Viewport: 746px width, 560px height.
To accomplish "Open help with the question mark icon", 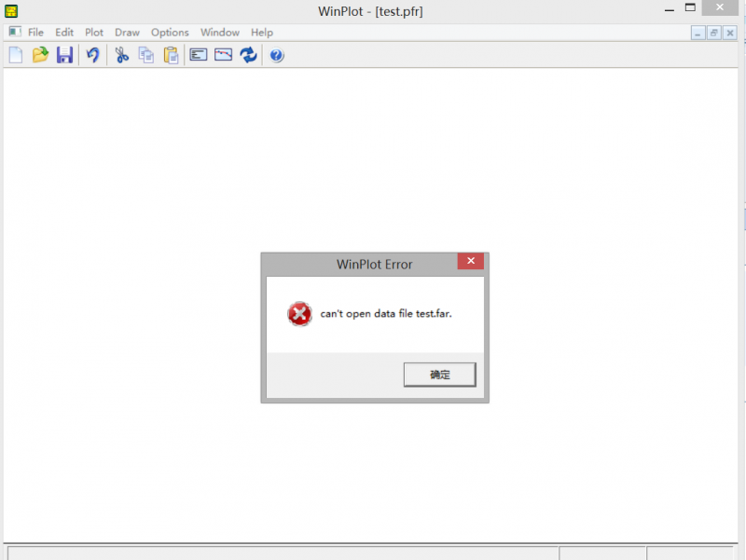I will point(276,56).
